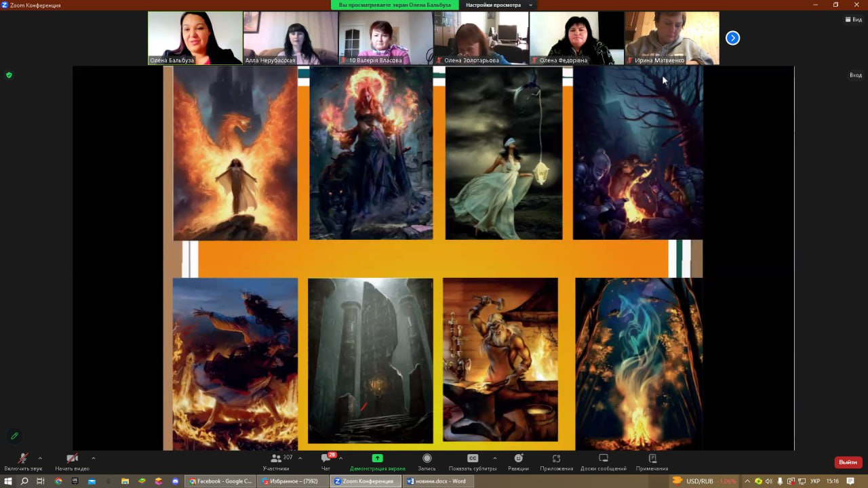The image size is (868, 488).
Task: Expand audio options arrow next to microphone
Action: click(x=40, y=458)
